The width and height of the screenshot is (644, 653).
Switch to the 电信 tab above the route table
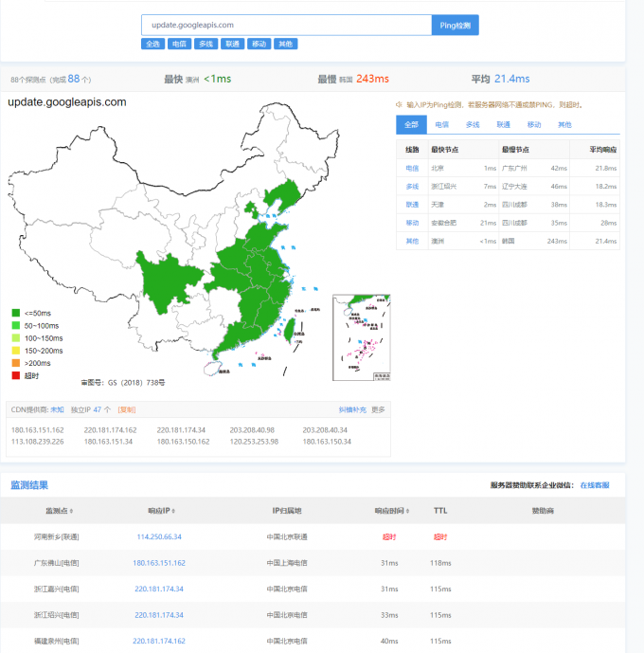tap(442, 124)
